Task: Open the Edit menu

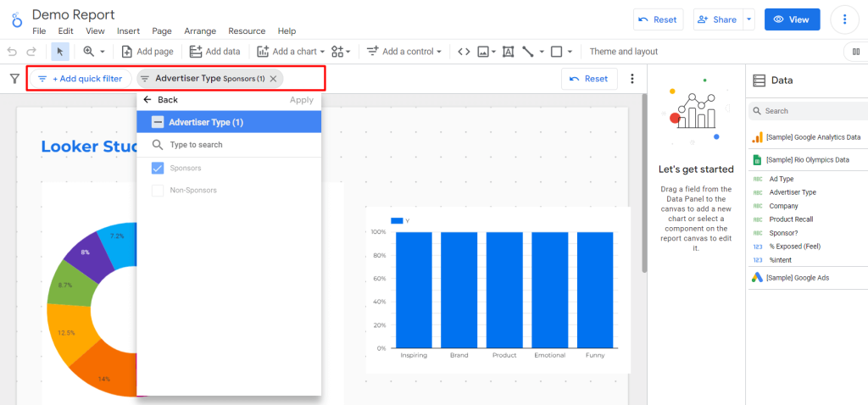Action: (x=65, y=31)
